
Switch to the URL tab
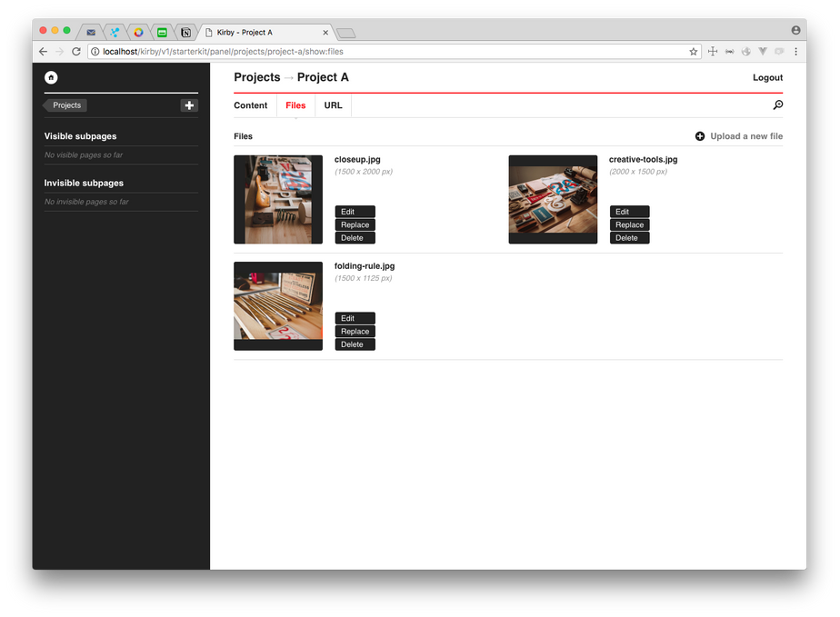click(333, 105)
